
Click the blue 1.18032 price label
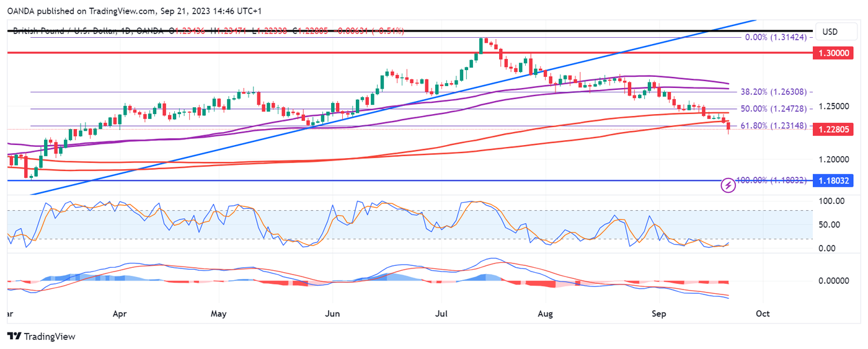pyautogui.click(x=834, y=181)
